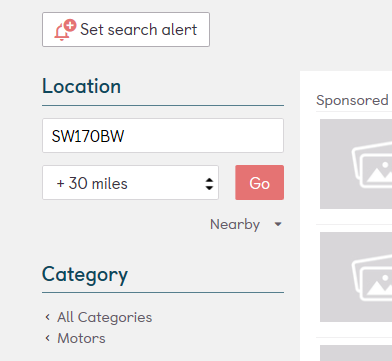This screenshot has height=361, width=392.
Task: Click the Set search alert button
Action: click(126, 30)
